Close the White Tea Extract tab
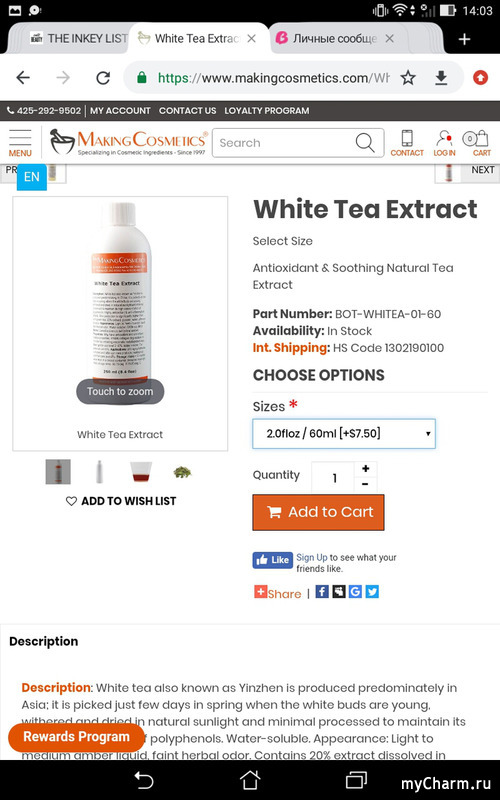The image size is (500, 800). (x=252, y=38)
